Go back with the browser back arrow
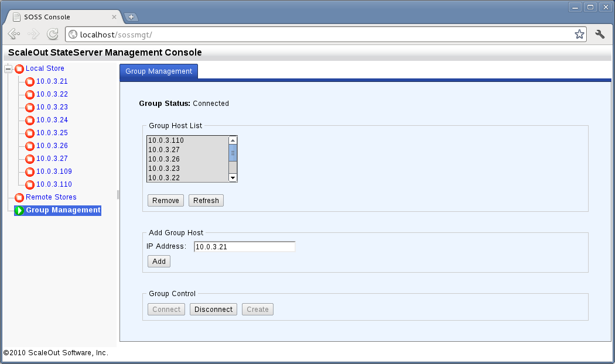The height and width of the screenshot is (364, 615). (x=14, y=34)
